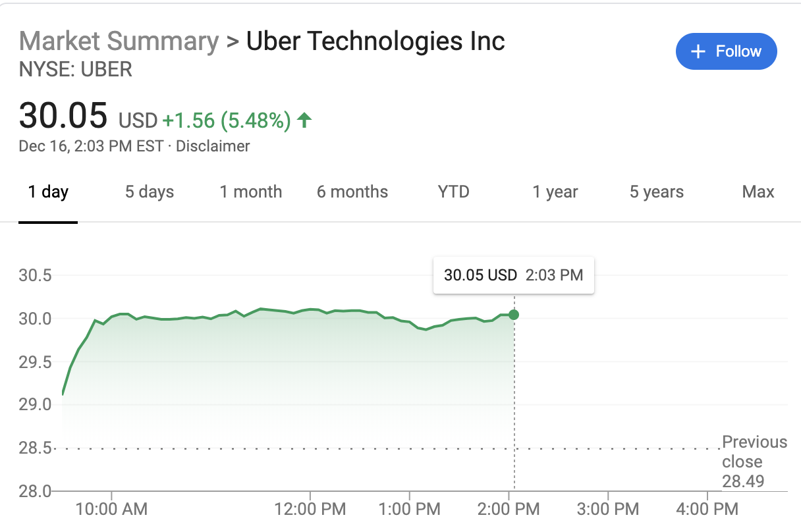This screenshot has width=801, height=532.
Task: Click the Uber Technologies Inc title
Action: pos(375,41)
